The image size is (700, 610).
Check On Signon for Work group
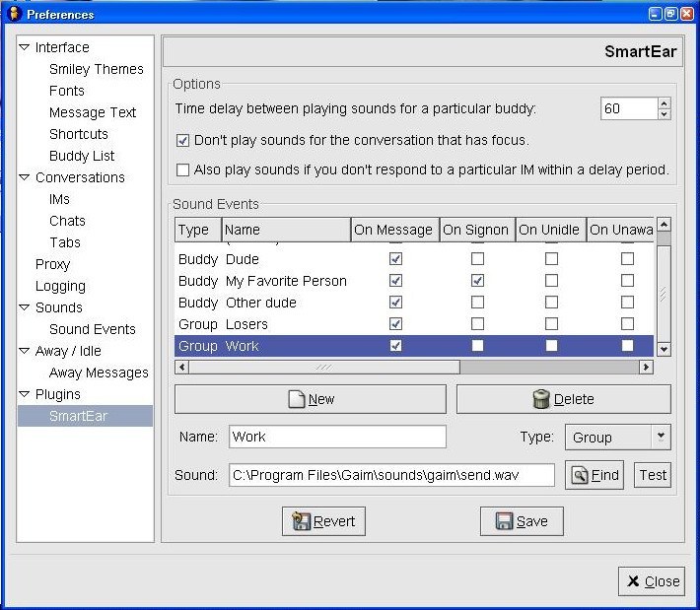pos(477,345)
